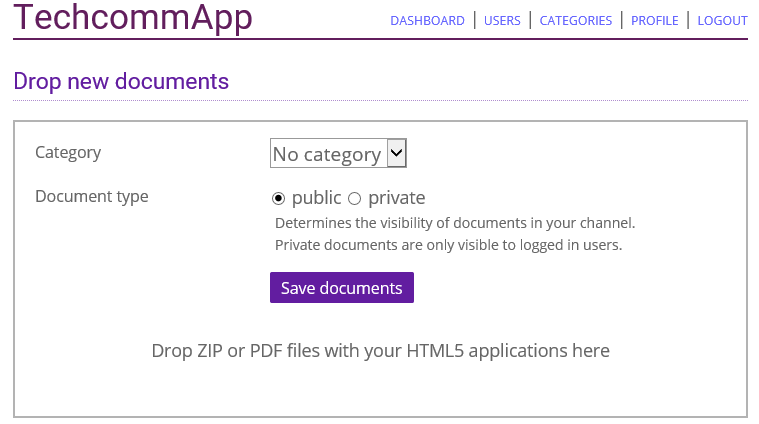The width and height of the screenshot is (759, 424).
Task: Go to the Users section
Action: point(502,21)
